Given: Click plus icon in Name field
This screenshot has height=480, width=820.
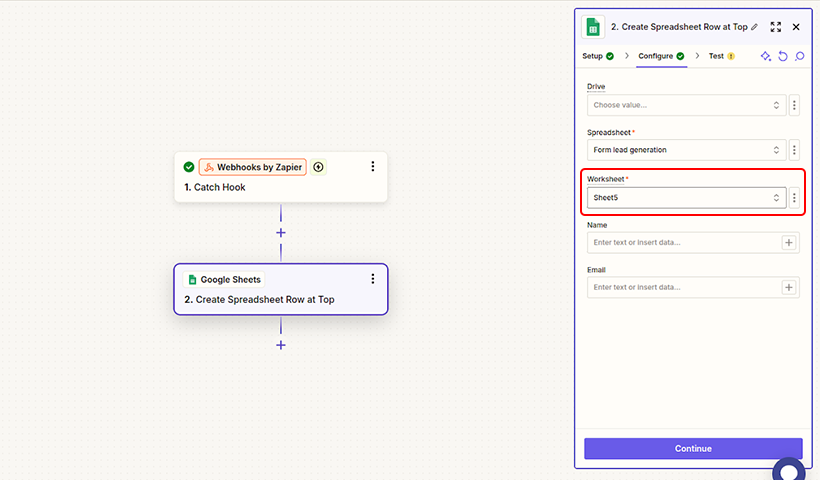Looking at the screenshot, I should 789,243.
